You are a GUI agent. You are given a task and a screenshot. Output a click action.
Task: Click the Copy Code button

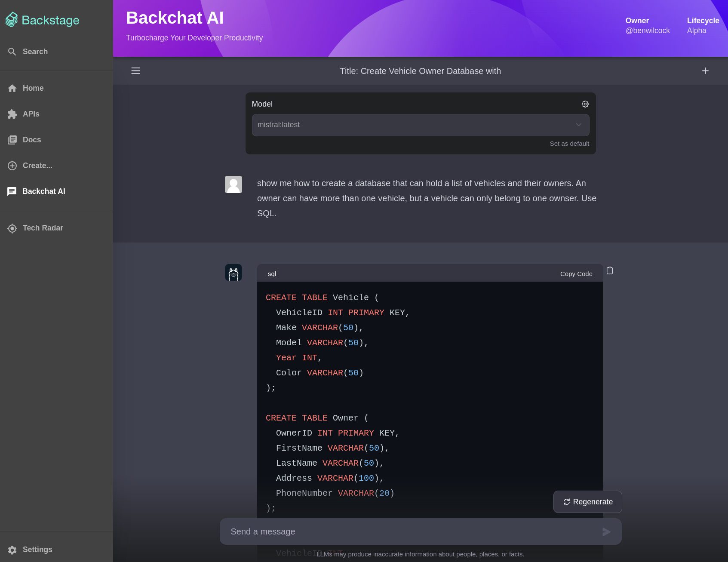pos(576,274)
